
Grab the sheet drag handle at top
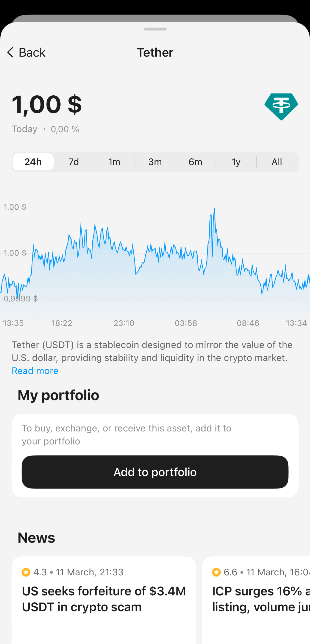pos(155,29)
